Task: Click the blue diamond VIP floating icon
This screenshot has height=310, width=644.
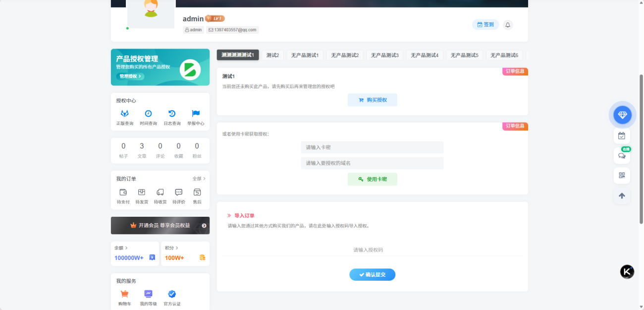Action: (x=622, y=115)
